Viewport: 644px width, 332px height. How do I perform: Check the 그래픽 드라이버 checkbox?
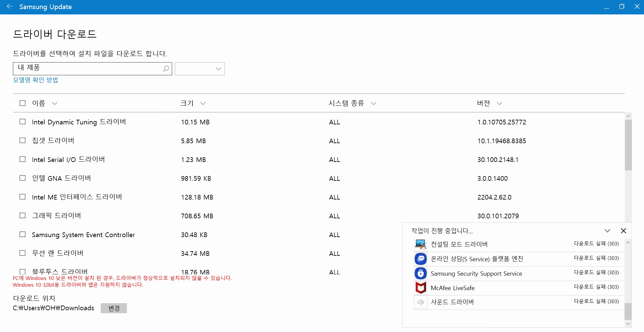[x=22, y=216]
